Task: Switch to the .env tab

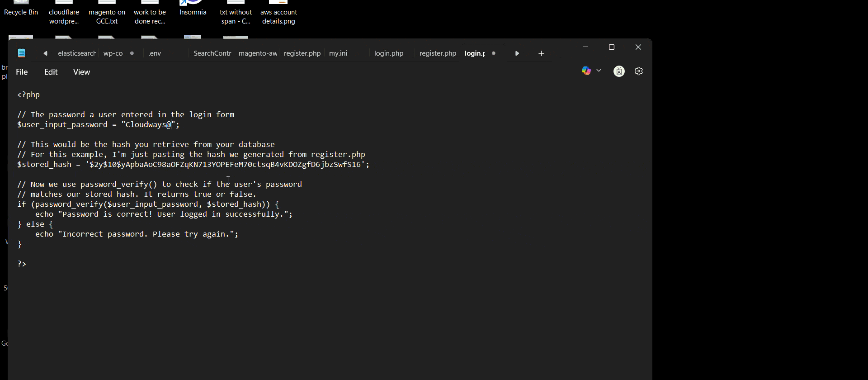Action: point(155,53)
